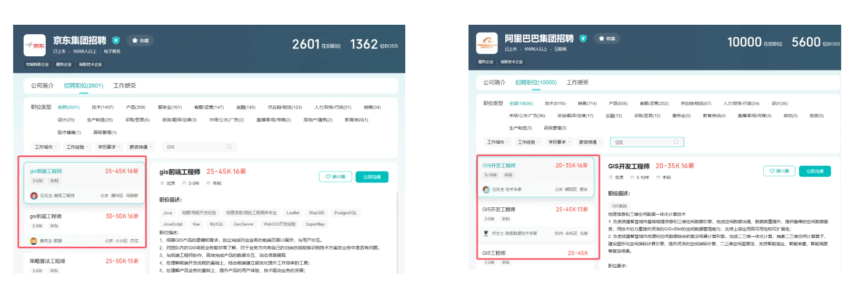Click SuperMap skill tag
Screen dimensions: 868x292
(315, 224)
